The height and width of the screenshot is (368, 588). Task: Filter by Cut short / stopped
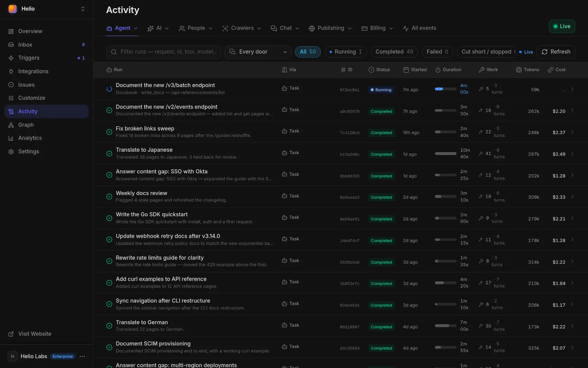pos(486,52)
